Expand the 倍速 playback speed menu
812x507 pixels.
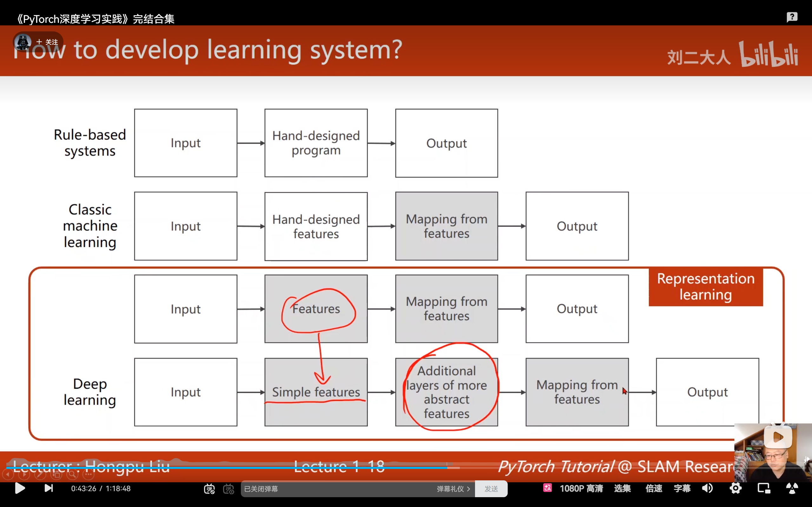coord(654,489)
